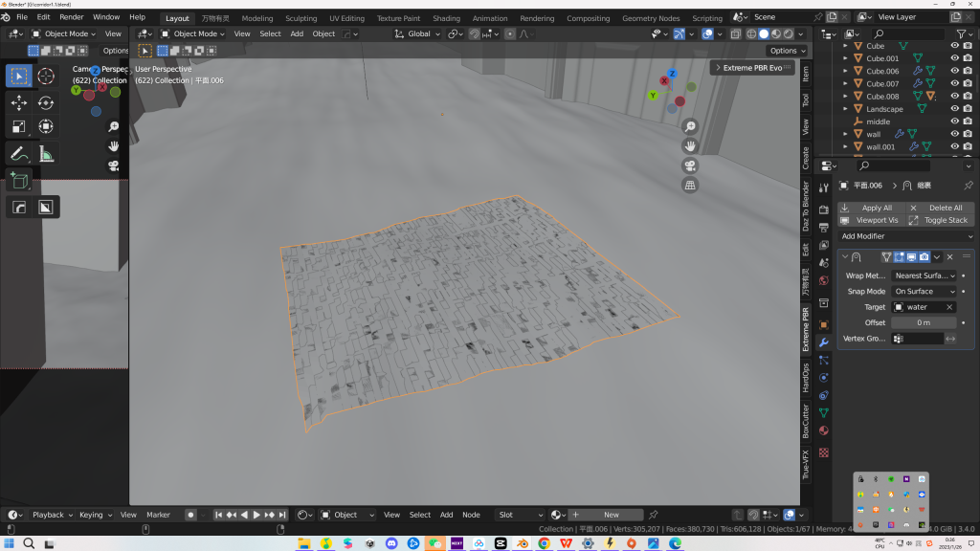
Task: Open Snap Mode On Surface dropdown
Action: coord(924,291)
